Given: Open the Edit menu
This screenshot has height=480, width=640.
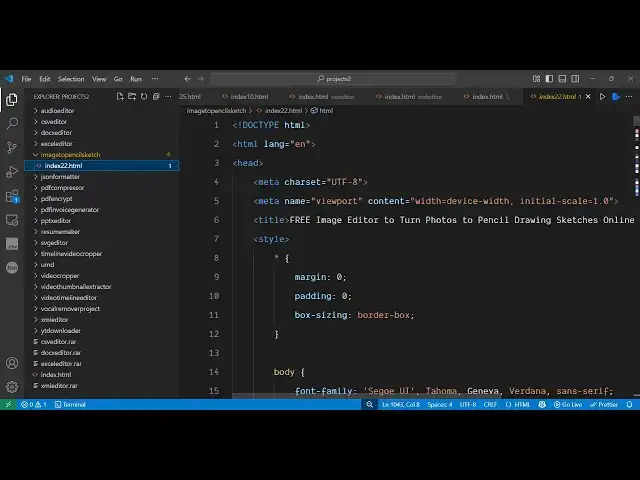Looking at the screenshot, I should (45, 79).
